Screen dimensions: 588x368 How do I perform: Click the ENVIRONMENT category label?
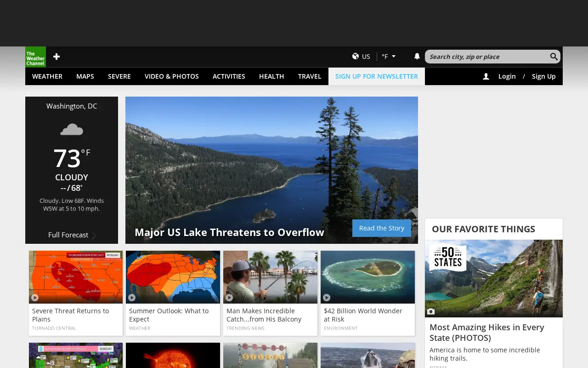[x=341, y=328]
